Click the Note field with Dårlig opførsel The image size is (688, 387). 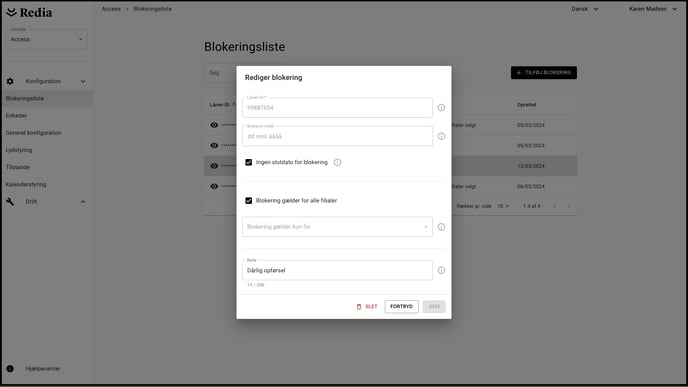tap(337, 270)
